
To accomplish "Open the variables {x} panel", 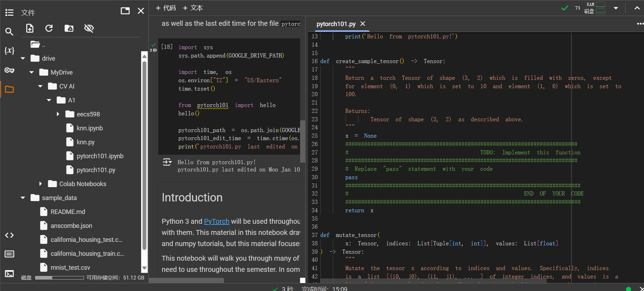I will pyautogui.click(x=9, y=51).
